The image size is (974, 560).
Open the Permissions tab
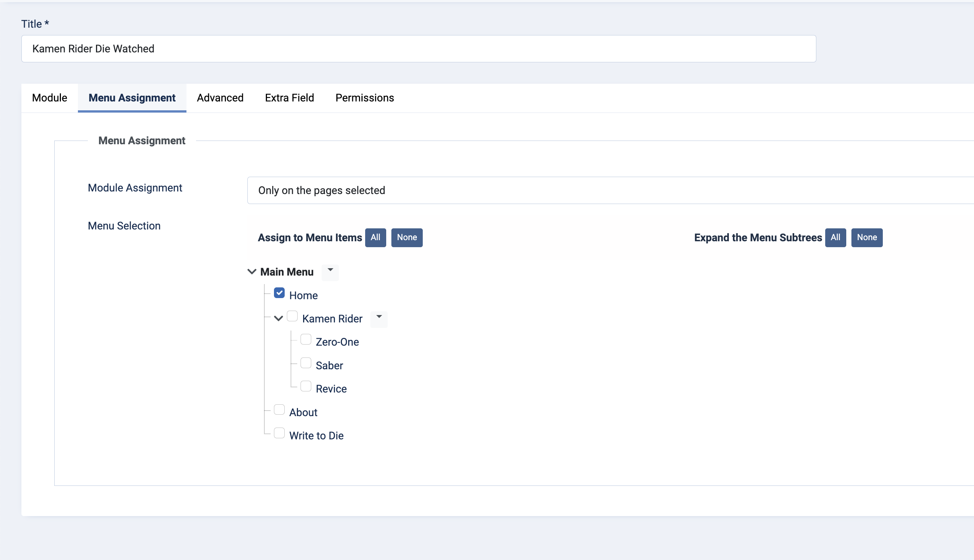(364, 98)
